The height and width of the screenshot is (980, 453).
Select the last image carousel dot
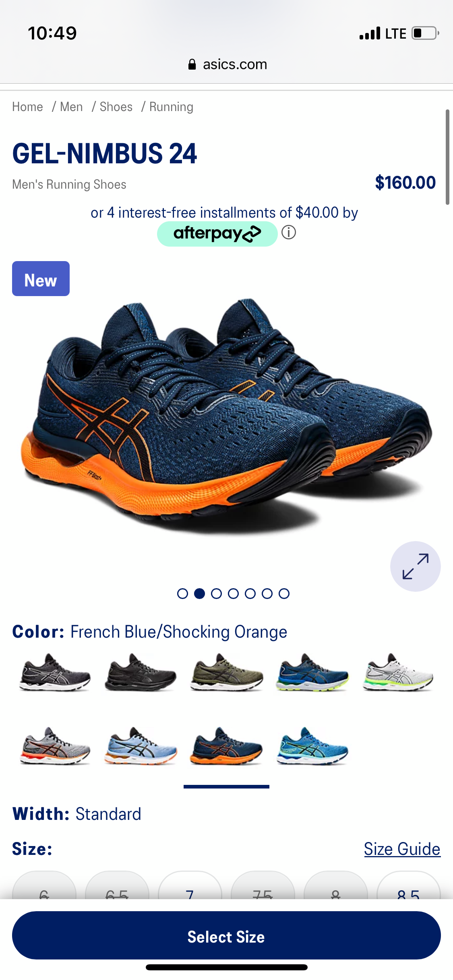pos(284,594)
